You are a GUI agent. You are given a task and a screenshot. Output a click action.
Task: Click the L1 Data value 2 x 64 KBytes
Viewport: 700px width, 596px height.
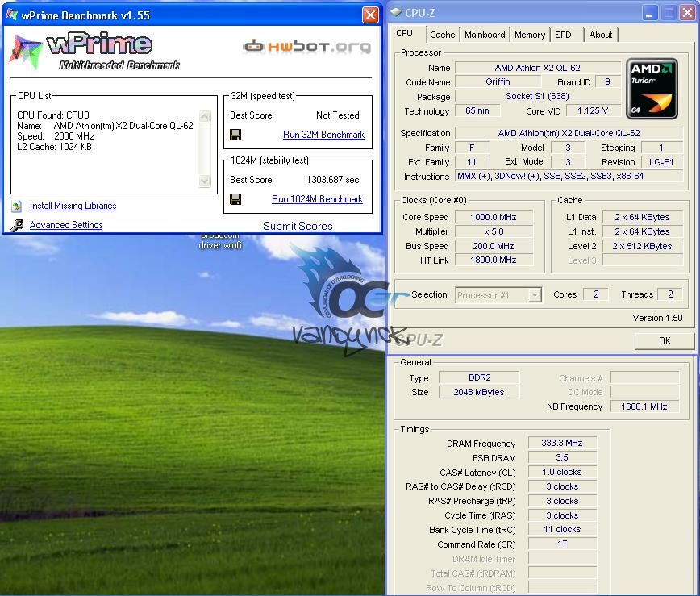pyautogui.click(x=642, y=218)
